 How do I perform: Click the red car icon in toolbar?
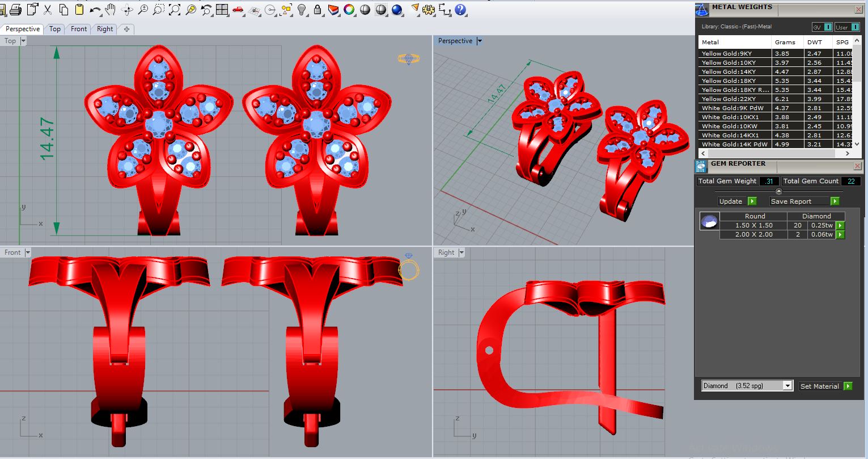[x=238, y=10]
